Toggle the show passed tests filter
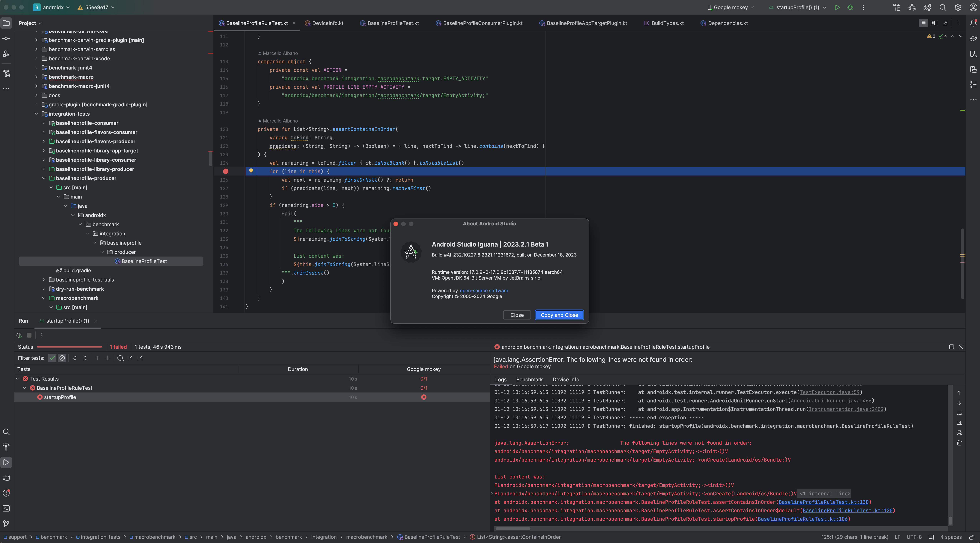 [x=52, y=358]
